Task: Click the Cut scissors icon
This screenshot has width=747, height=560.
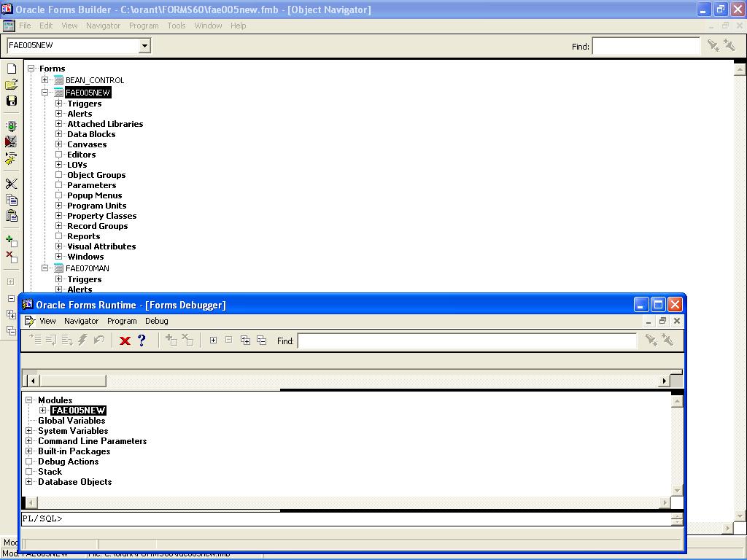Action: pos(11,184)
